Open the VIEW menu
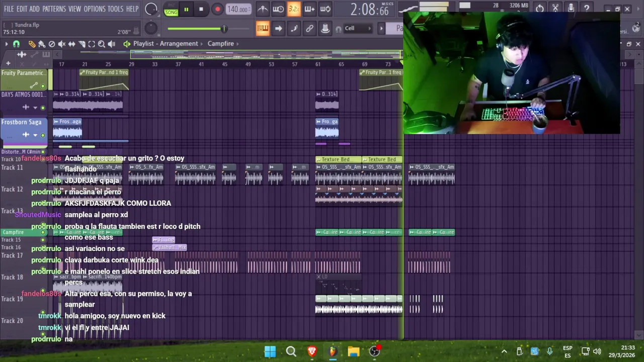644x362 pixels. tap(74, 9)
